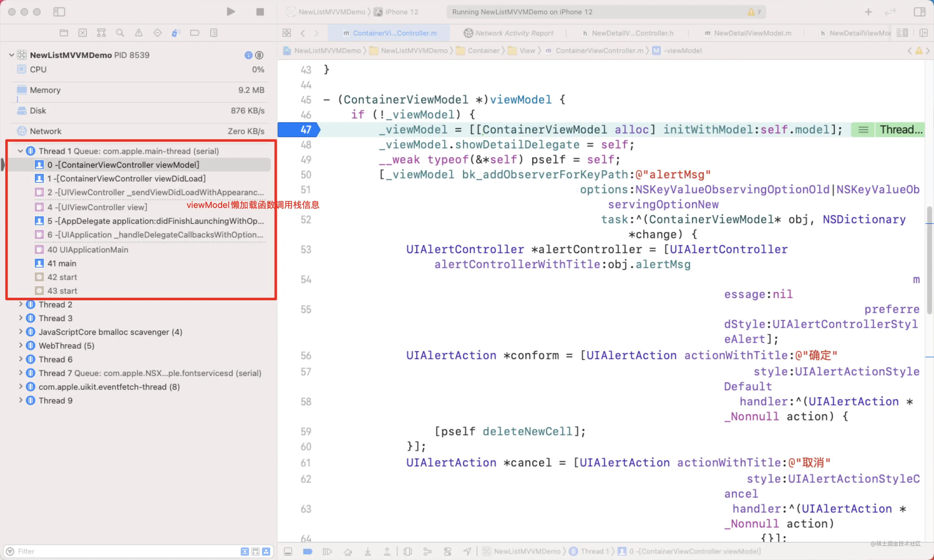Click the Memory gauge row
The height and width of the screenshot is (560, 934).
click(x=140, y=90)
